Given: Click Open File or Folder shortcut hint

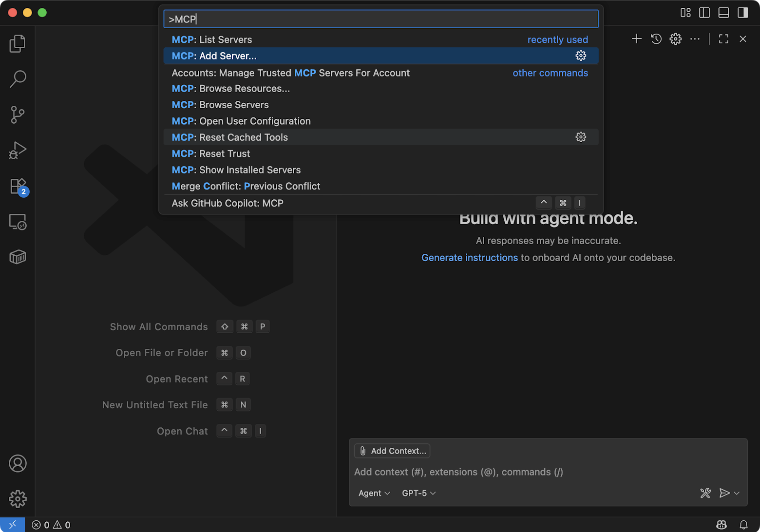Looking at the screenshot, I should tap(183, 353).
